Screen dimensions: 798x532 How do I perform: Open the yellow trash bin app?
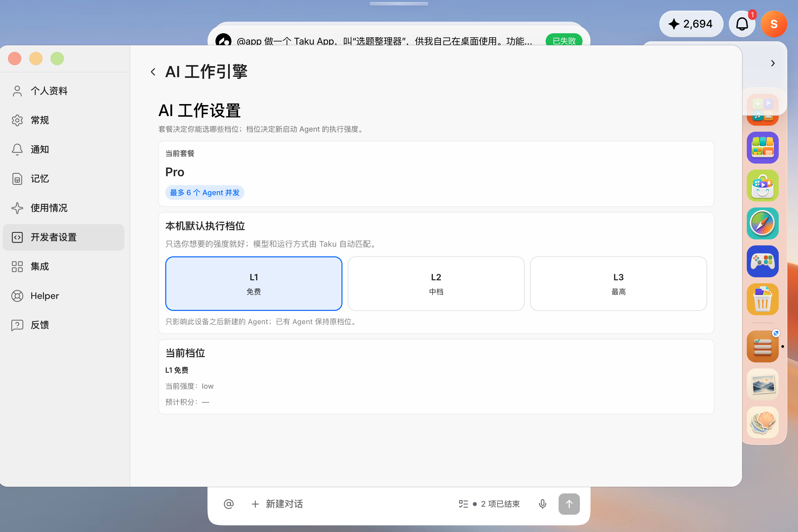pos(763,299)
